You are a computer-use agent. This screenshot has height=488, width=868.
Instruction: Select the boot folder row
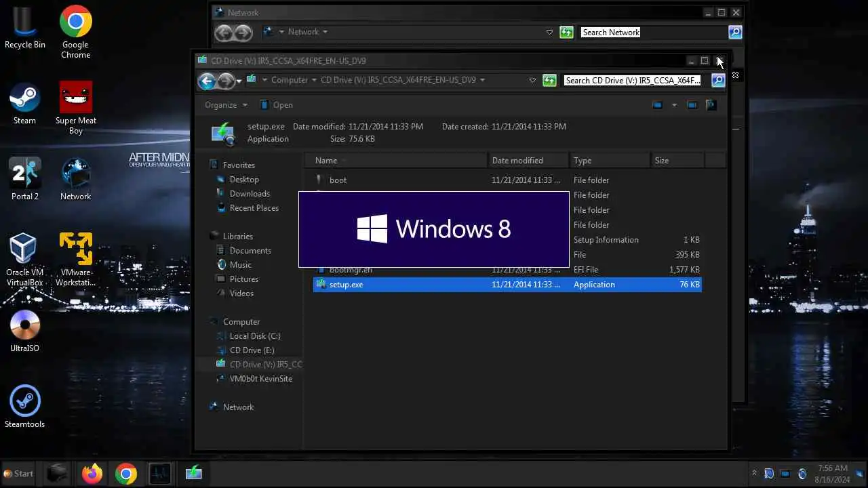(507, 180)
